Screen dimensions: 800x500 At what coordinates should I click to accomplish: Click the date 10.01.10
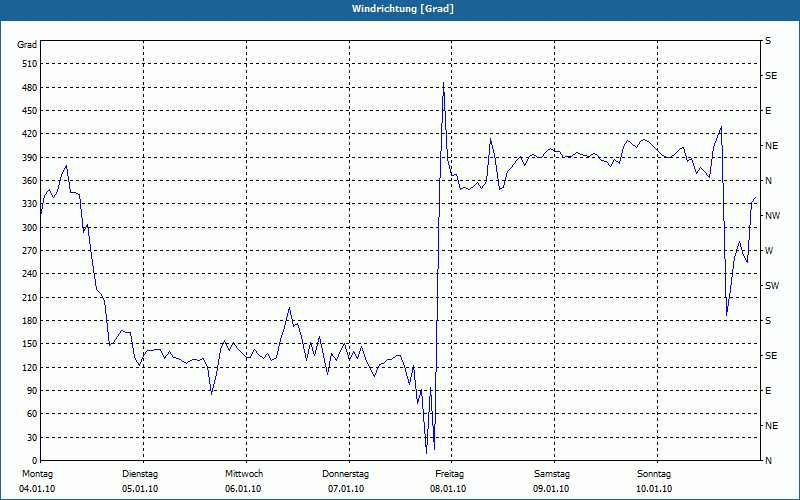tap(654, 489)
